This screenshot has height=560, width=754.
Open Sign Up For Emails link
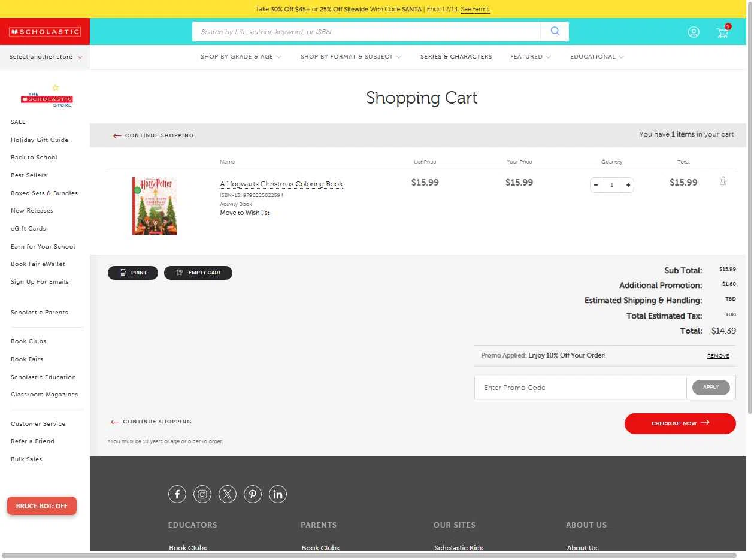coord(40,282)
